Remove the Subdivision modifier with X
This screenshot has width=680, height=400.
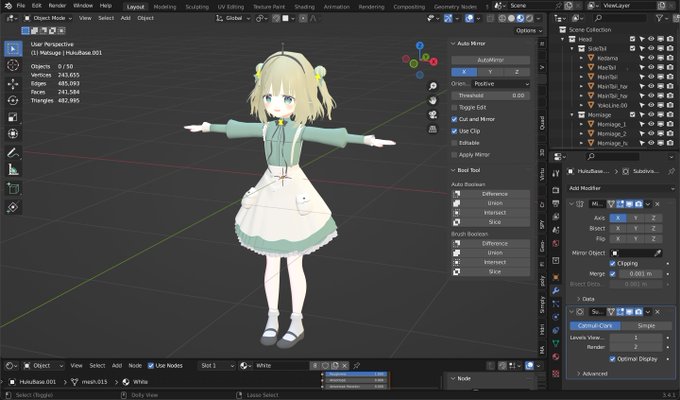point(657,312)
